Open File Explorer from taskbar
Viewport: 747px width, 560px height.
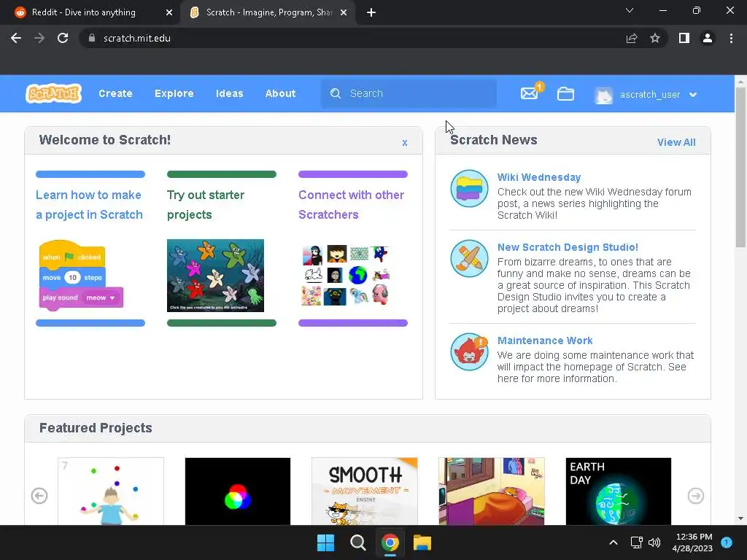[422, 542]
